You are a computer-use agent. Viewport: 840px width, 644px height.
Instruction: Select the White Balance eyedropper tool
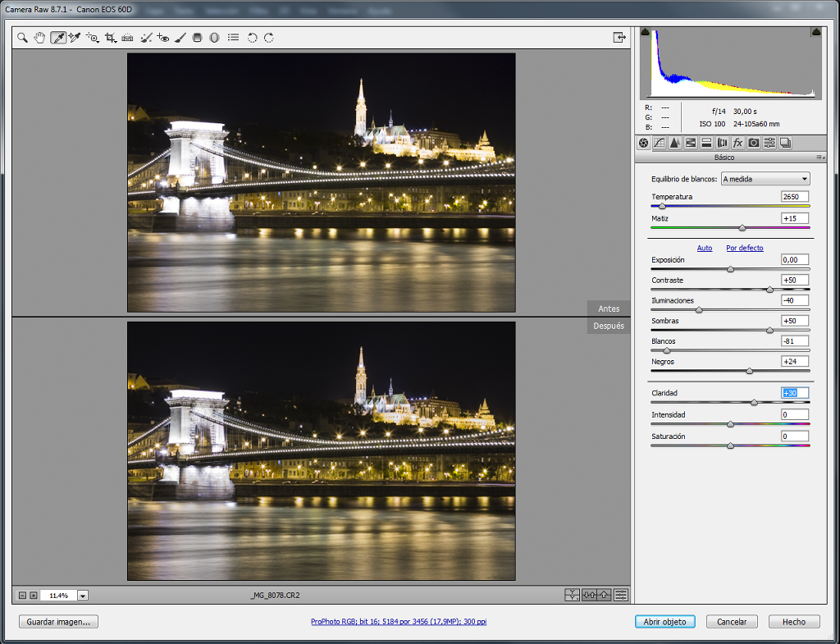click(58, 38)
